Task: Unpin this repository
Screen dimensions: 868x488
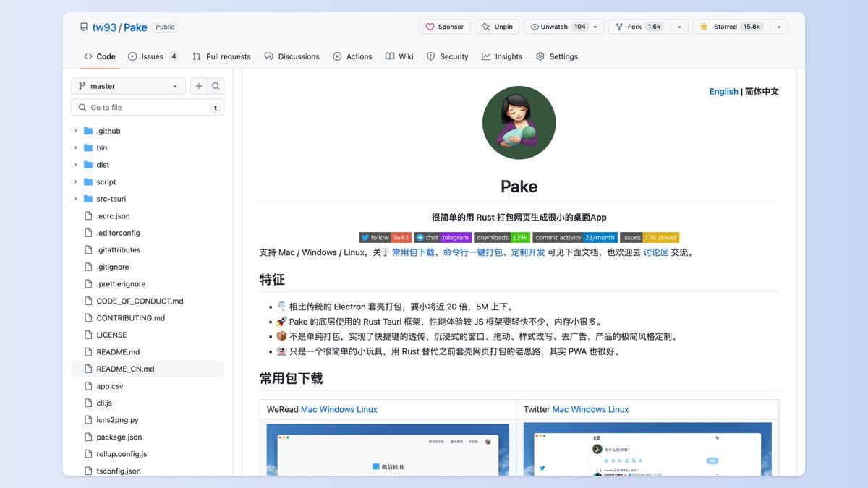Action: click(x=497, y=26)
